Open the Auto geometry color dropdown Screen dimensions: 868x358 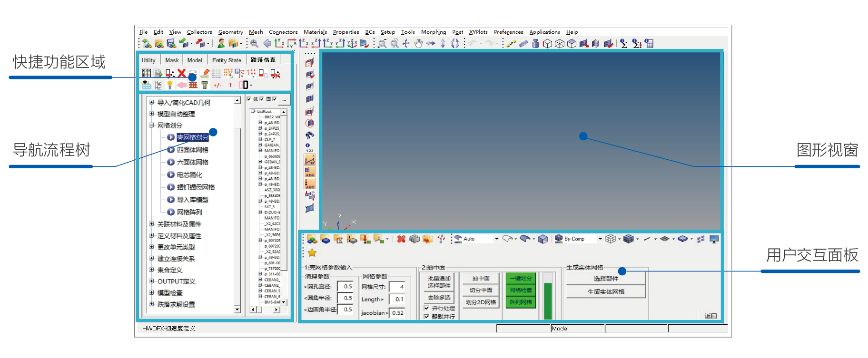click(496, 239)
